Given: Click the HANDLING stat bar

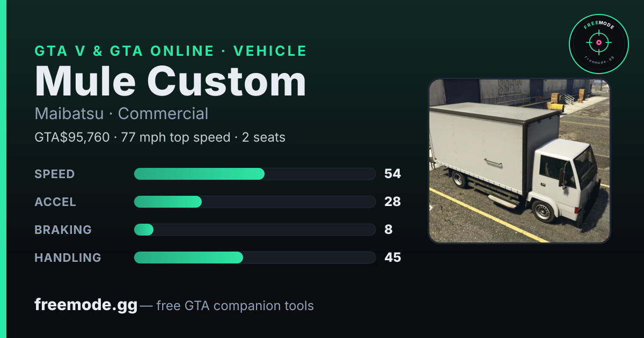Looking at the screenshot, I should click(254, 258).
